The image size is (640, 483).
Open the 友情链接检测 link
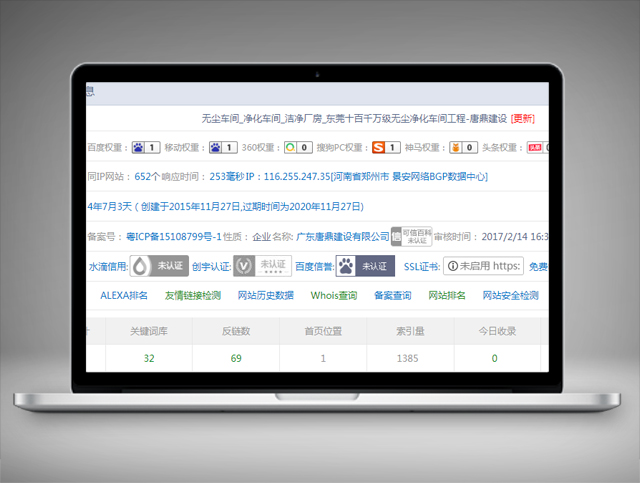tap(193, 295)
